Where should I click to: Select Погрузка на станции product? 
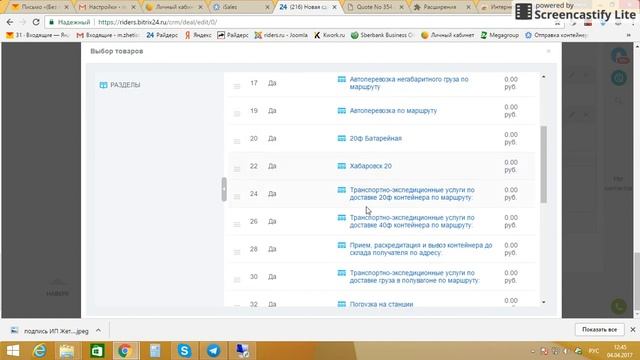click(381, 304)
